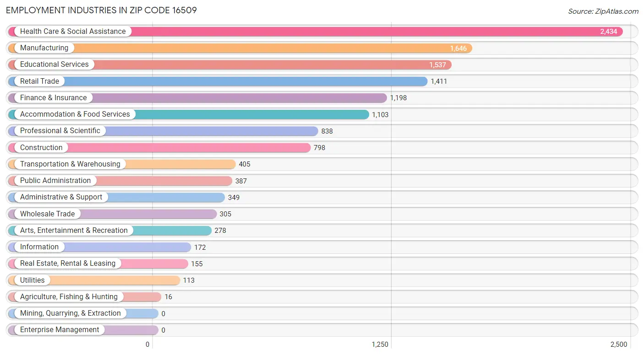Click the 305 value beside Wholesale Trade
644x355 pixels.
pyautogui.click(x=225, y=214)
